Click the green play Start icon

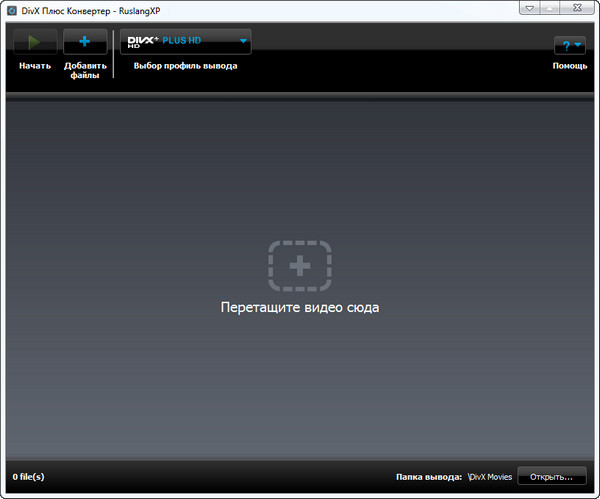coord(34,42)
